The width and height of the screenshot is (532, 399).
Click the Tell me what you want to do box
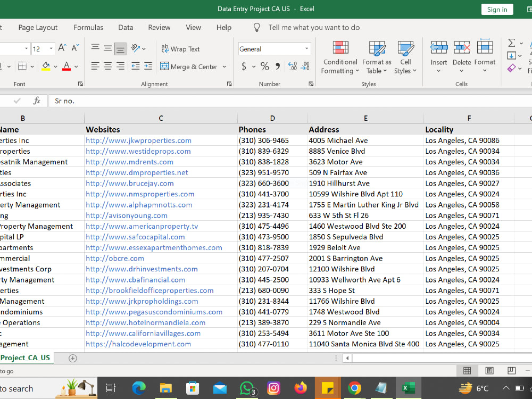(x=314, y=28)
